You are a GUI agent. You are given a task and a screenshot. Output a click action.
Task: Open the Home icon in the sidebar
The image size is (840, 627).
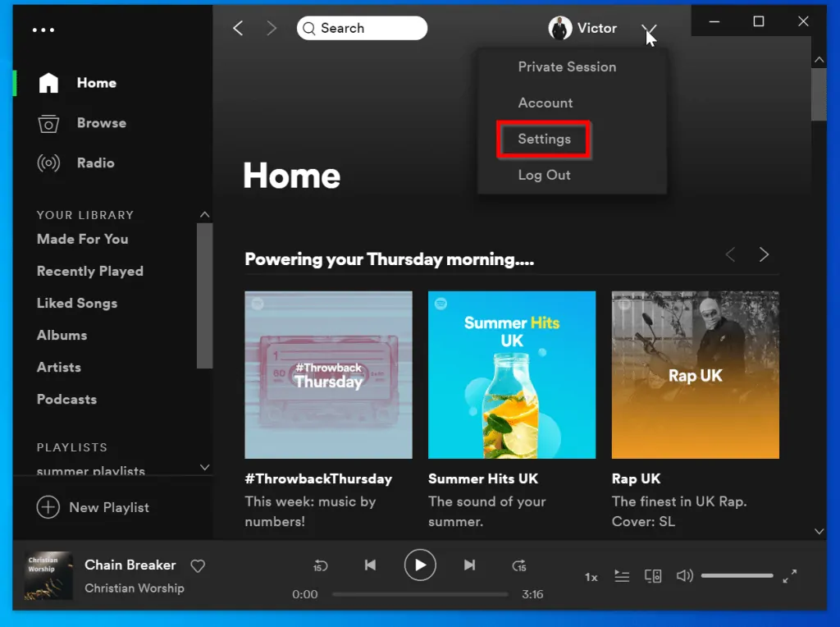[48, 82]
